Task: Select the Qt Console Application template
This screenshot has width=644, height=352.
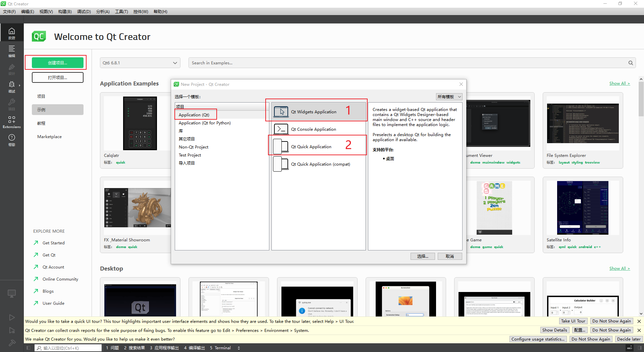Action: tap(313, 129)
